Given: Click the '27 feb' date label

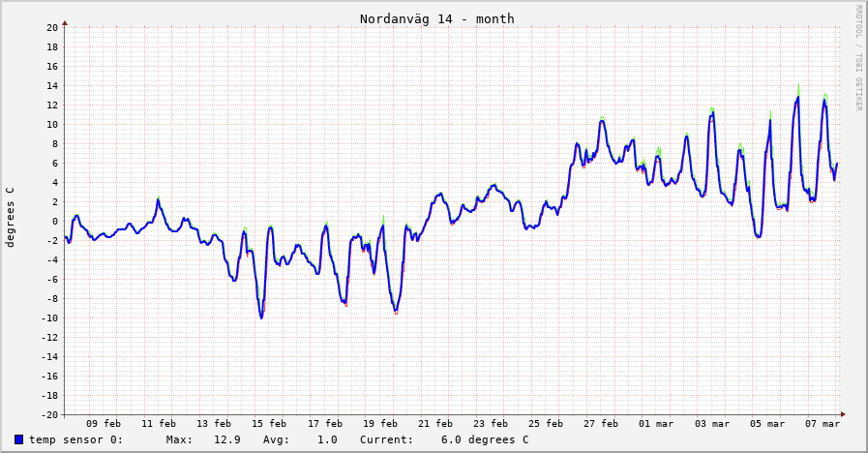Looking at the screenshot, I should point(601,423).
